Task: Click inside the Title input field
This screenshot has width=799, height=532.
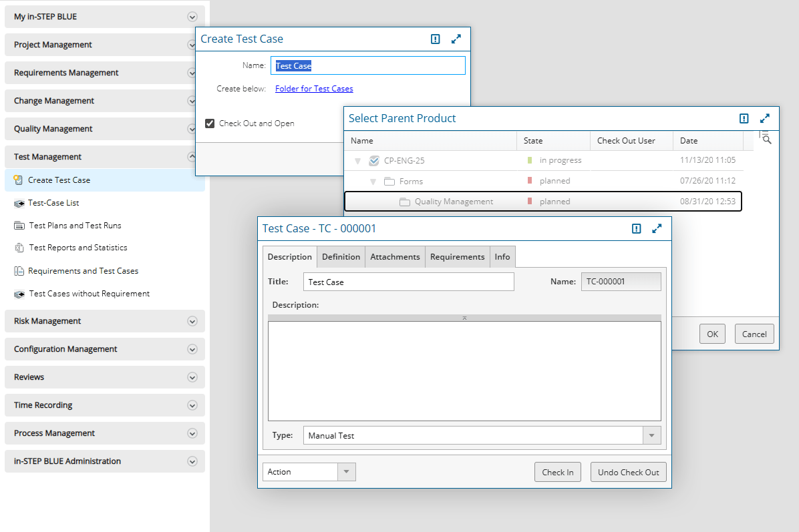Action: 408,281
